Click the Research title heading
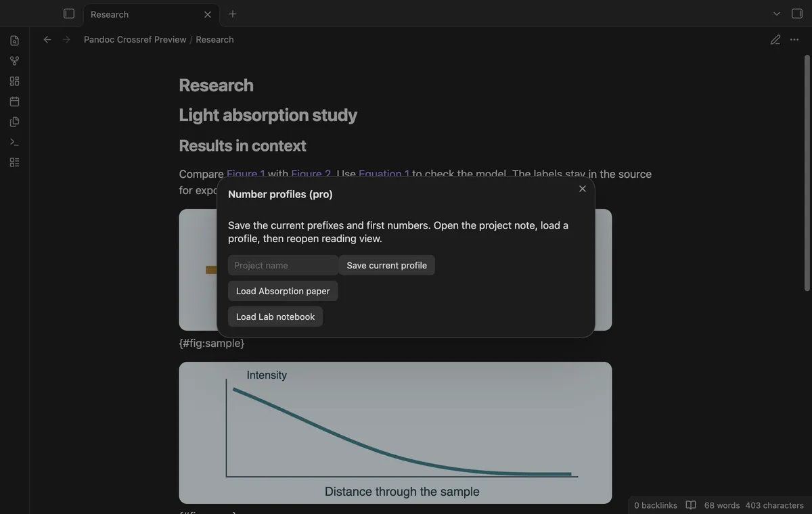 coord(216,85)
